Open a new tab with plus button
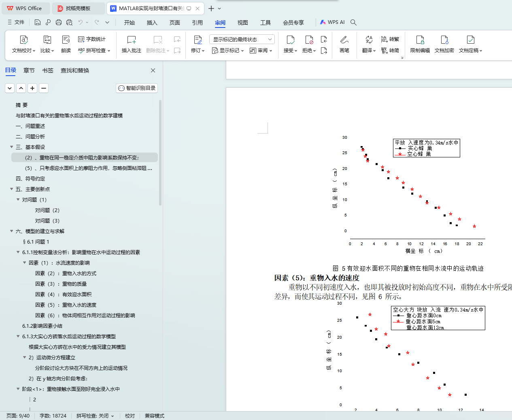 pyautogui.click(x=211, y=8)
